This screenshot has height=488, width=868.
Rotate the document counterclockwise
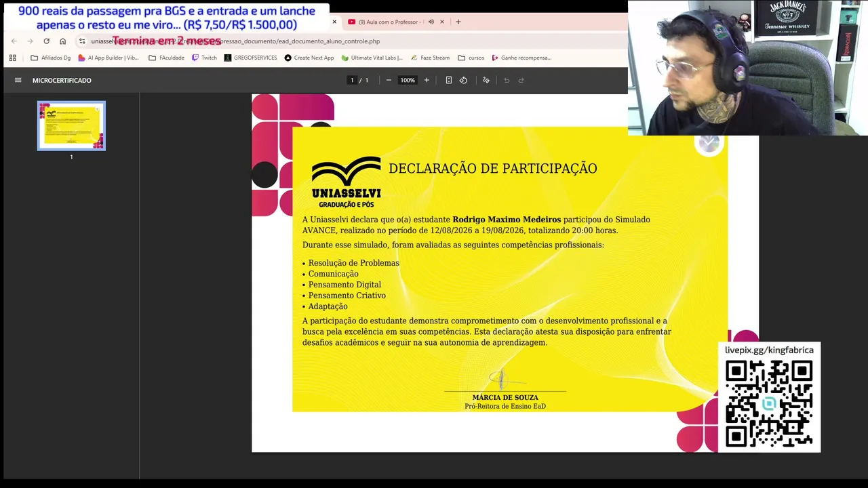click(463, 80)
